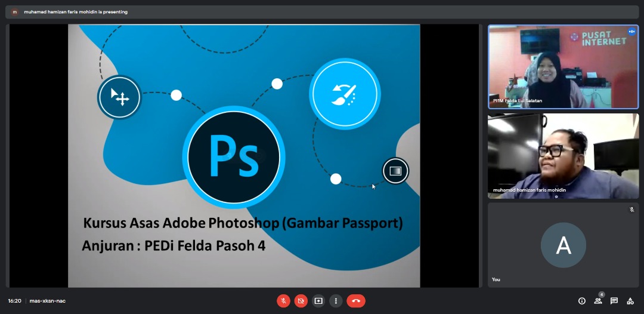Screen dimensions: 644x314
Task: Click 'Anjuran : PEDi Felda Pasoh 4' text
Action: [x=174, y=245]
